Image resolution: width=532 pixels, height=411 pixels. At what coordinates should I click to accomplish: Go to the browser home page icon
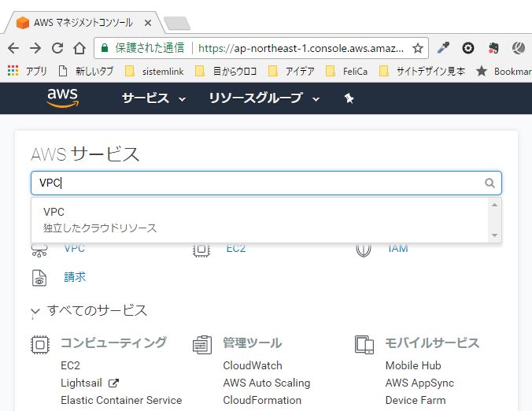click(79, 48)
